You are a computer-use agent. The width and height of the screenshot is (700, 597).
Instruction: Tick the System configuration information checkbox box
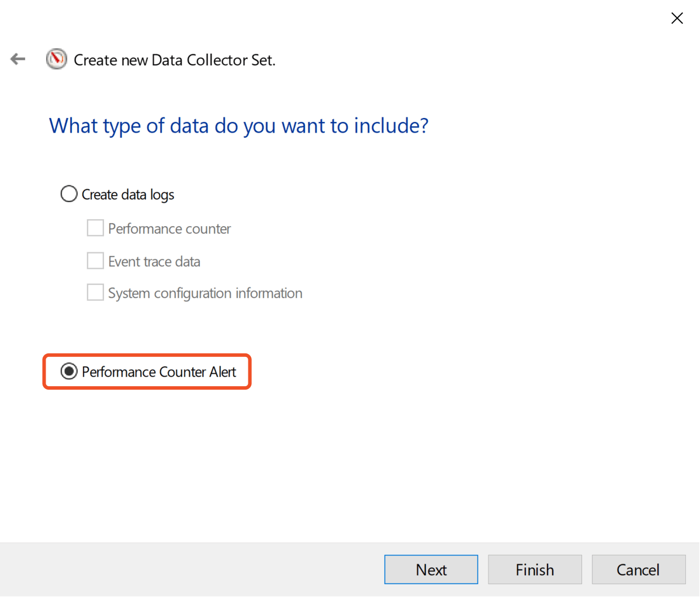click(95, 292)
